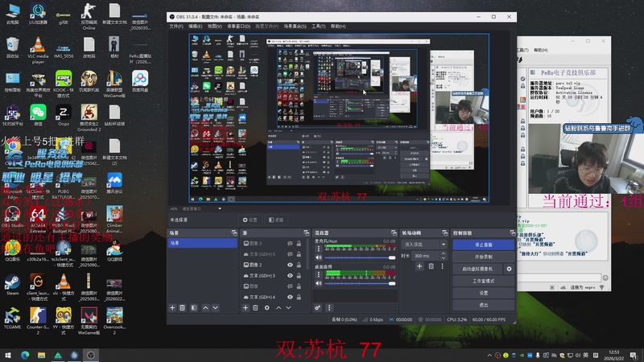Open 桌面音频 options three-dot menu
Viewport: 644px width, 362px height.
pos(318,274)
